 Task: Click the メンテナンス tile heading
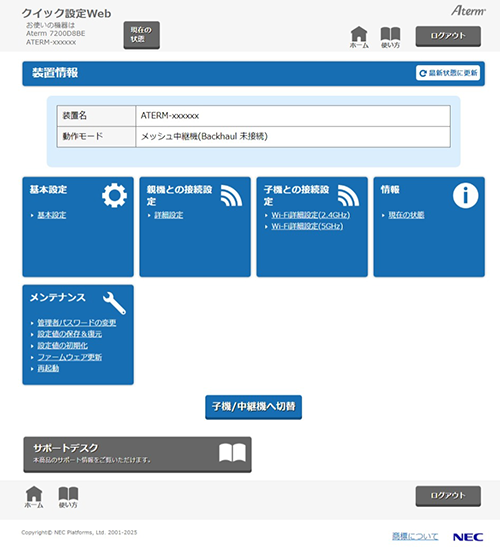57,298
